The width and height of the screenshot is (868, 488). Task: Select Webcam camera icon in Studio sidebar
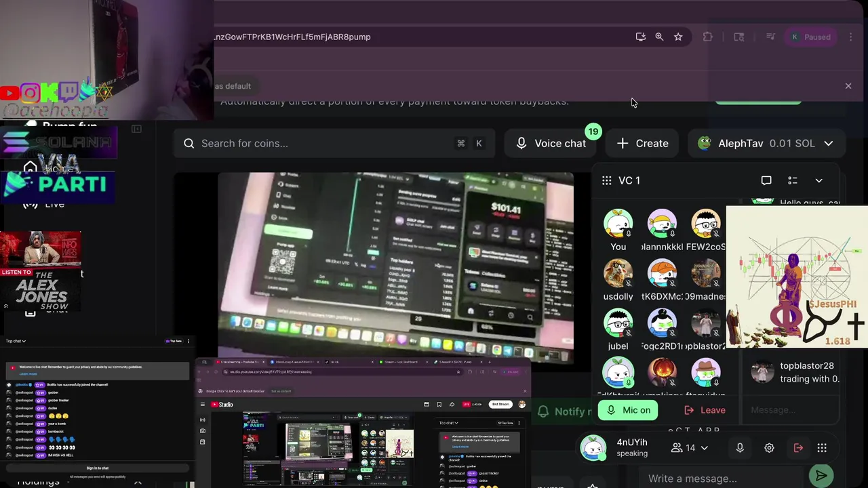203,431
